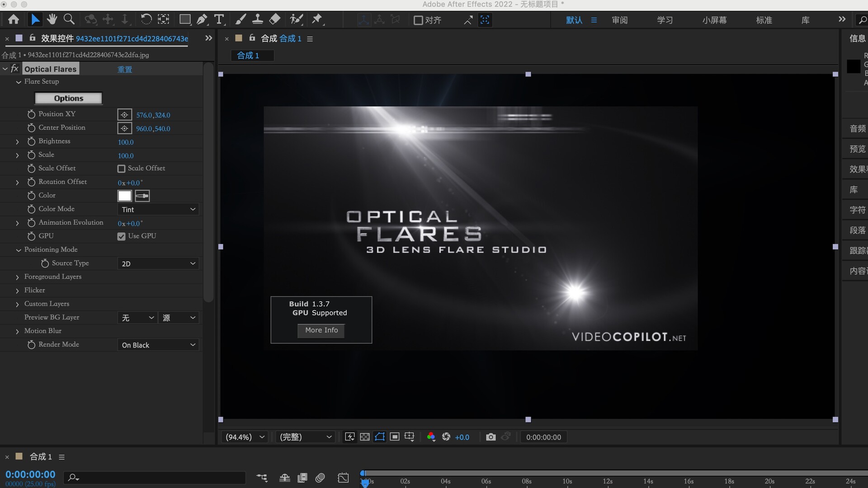Go to the Home screen icon

coord(14,19)
